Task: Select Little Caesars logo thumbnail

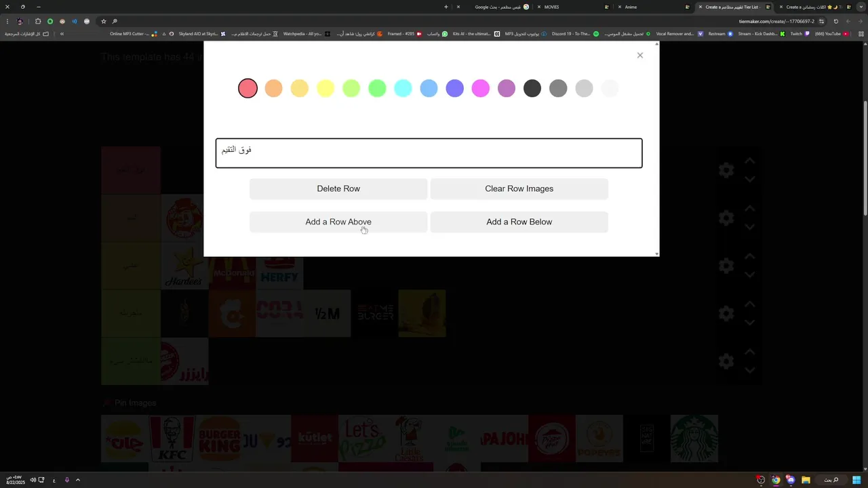Action: click(x=410, y=439)
